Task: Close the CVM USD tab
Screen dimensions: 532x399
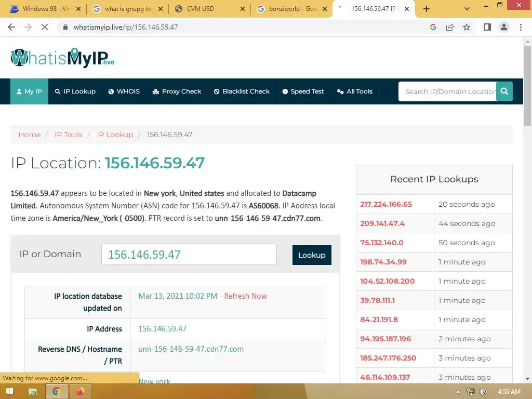Action: pos(243,9)
